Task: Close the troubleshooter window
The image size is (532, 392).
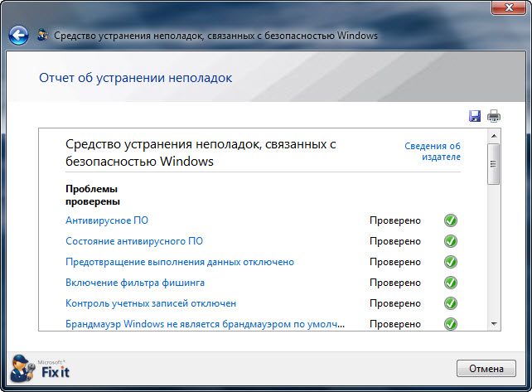Action: (x=509, y=7)
